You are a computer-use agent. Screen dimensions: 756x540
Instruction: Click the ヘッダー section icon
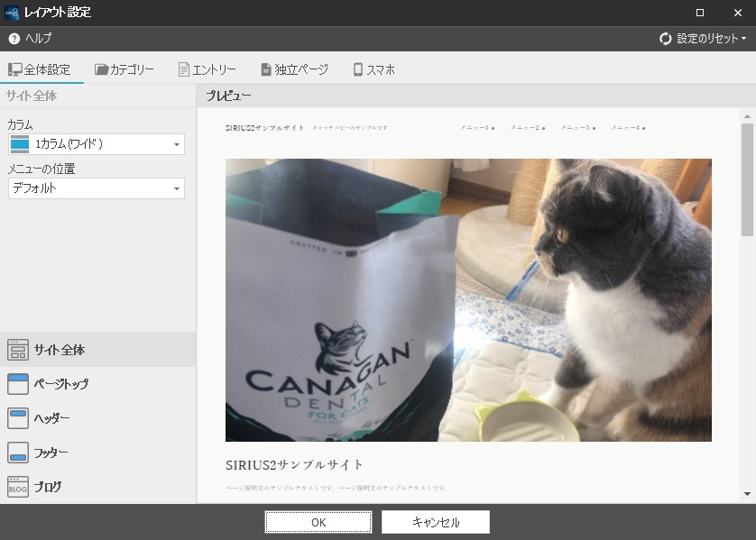click(x=18, y=418)
